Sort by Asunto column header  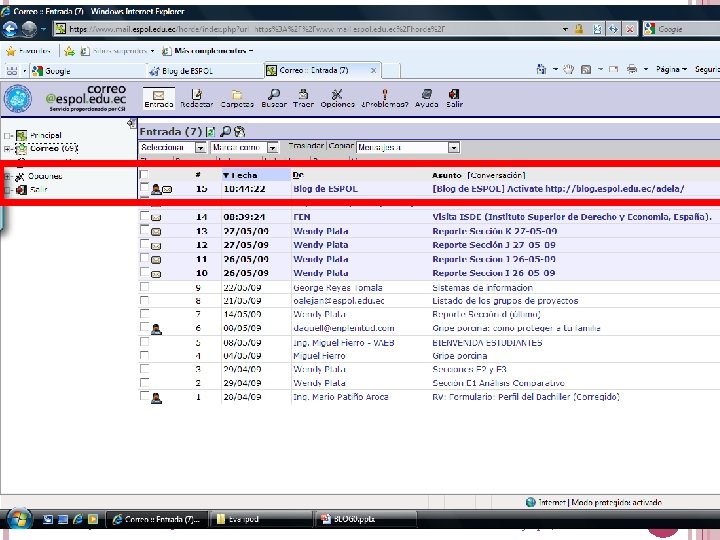[x=446, y=175]
